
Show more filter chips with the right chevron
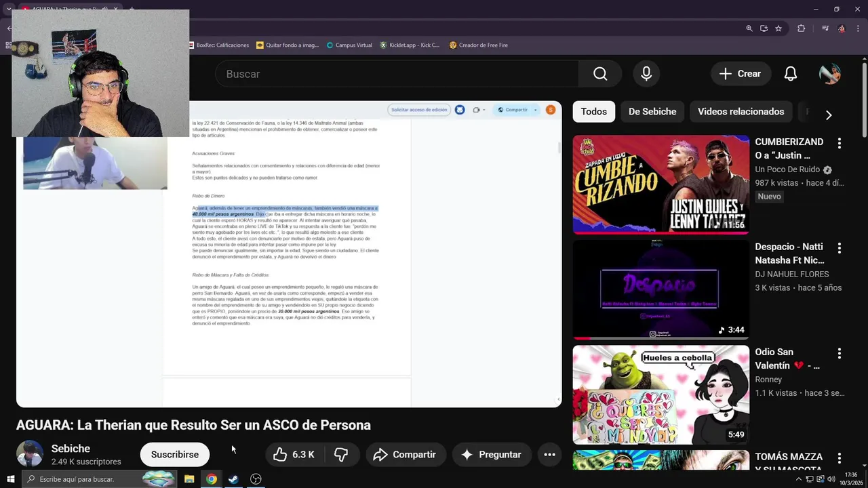pos(829,115)
